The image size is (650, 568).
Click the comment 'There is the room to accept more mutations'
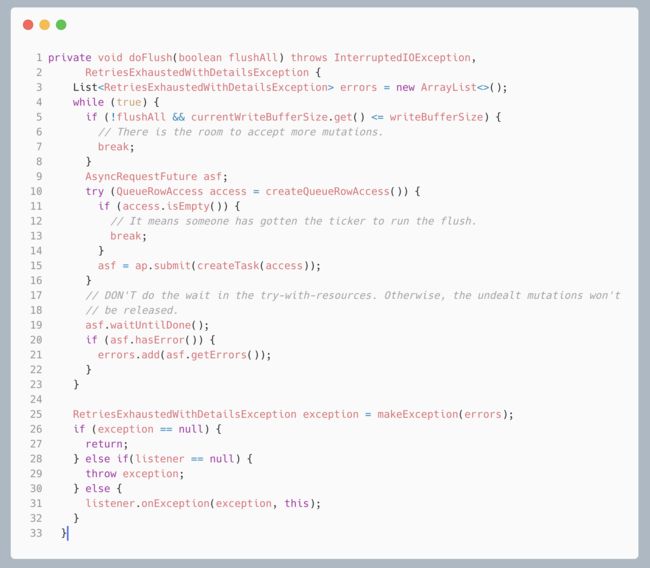click(240, 132)
